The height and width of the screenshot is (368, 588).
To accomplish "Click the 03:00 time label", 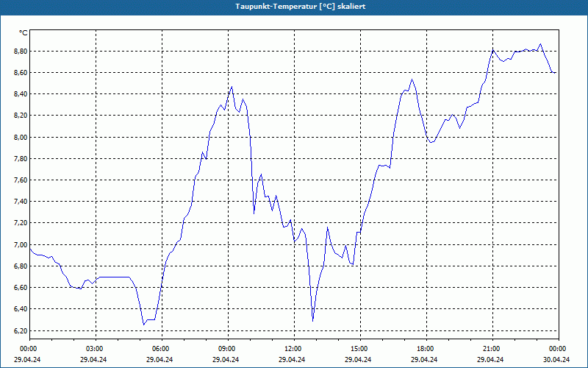I will pos(96,349).
